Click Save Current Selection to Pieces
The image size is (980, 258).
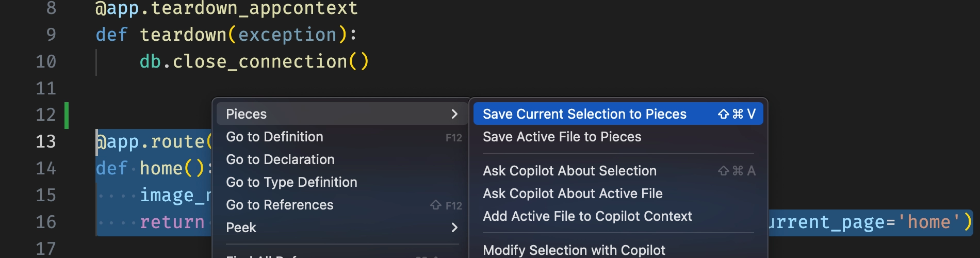584,114
